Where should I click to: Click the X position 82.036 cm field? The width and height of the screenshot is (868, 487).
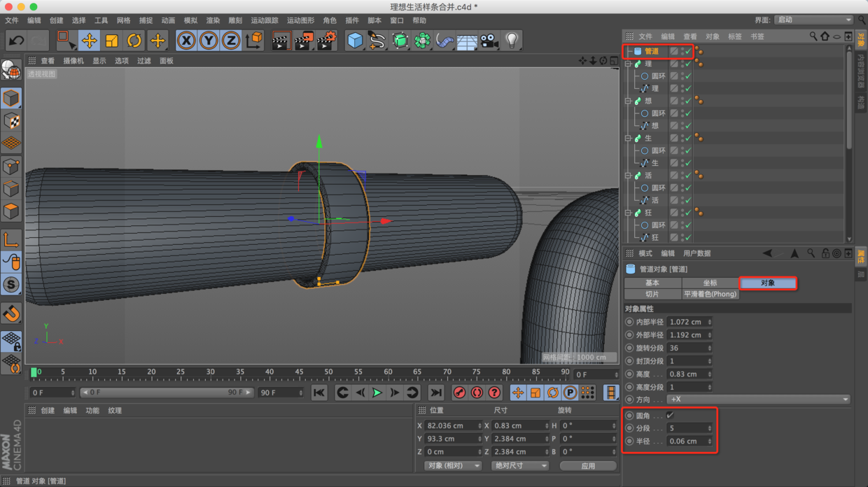tap(454, 425)
